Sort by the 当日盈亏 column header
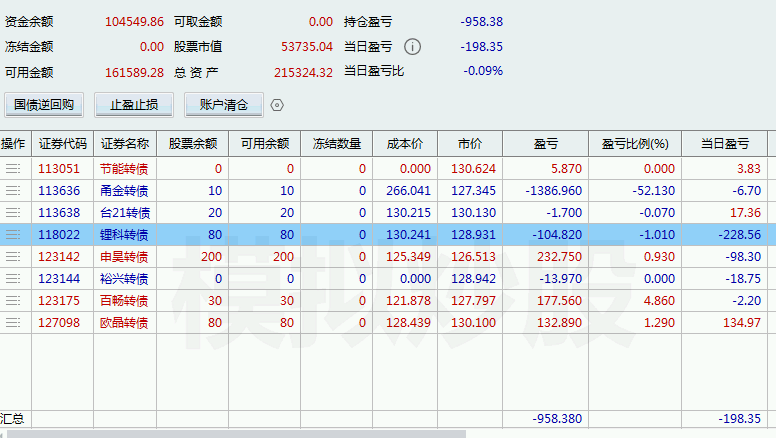Image resolution: width=776 pixels, height=438 pixels. pos(725,144)
